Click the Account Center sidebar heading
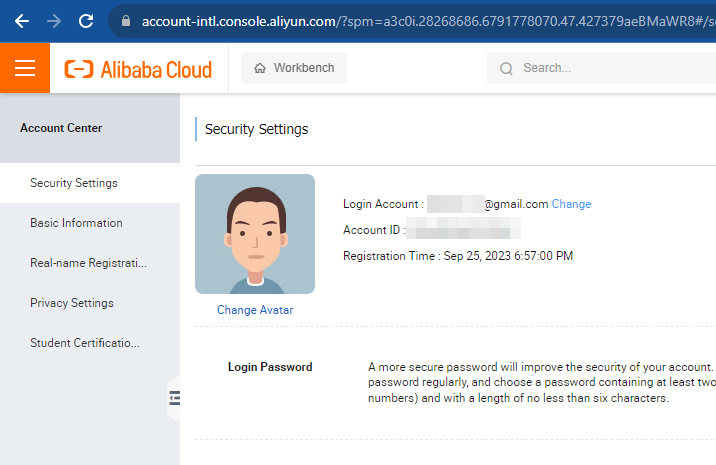Image resolution: width=716 pixels, height=465 pixels. point(61,128)
